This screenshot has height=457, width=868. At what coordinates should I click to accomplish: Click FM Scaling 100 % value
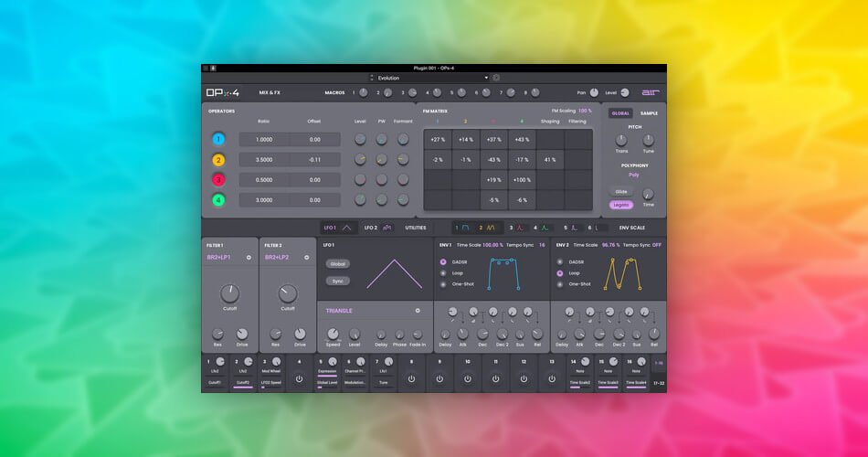click(585, 111)
